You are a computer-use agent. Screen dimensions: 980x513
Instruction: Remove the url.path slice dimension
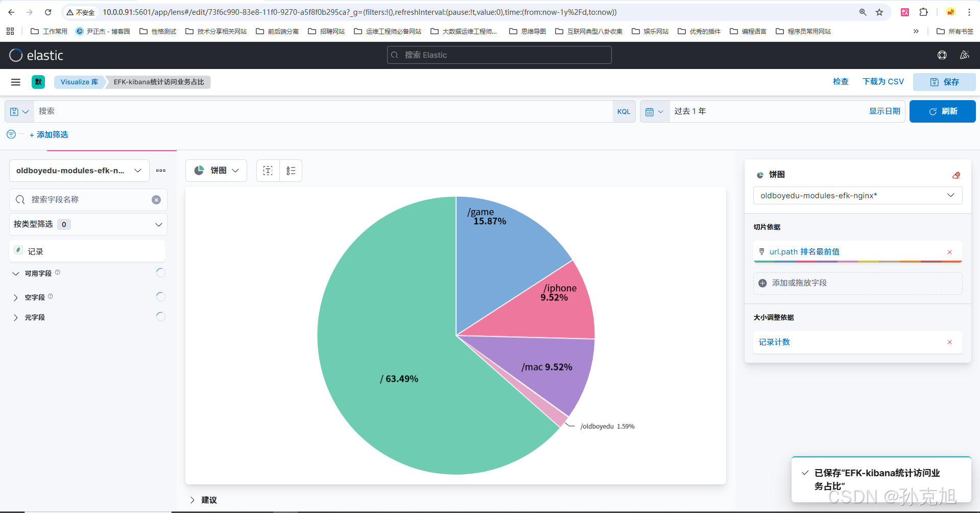(950, 252)
